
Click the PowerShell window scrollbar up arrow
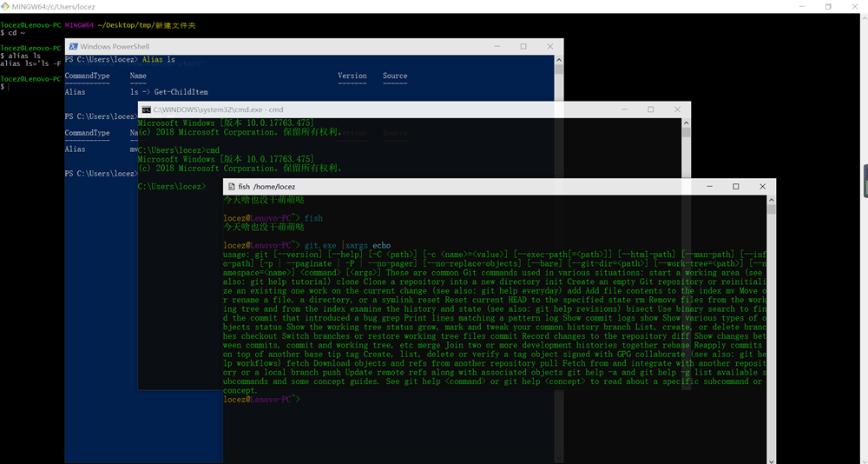pos(560,59)
